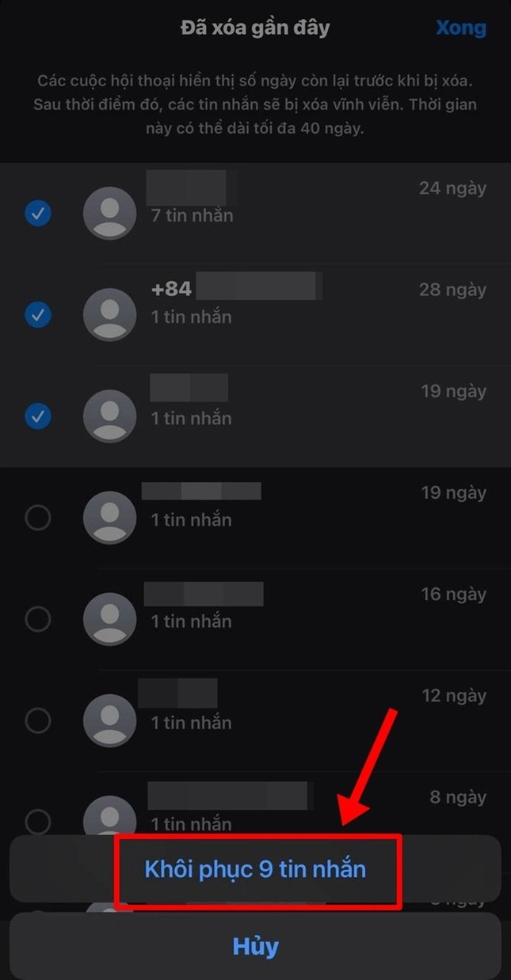The width and height of the screenshot is (511, 980).
Task: Deselect the checked 19 ngày conversation
Action: pyautogui.click(x=38, y=416)
